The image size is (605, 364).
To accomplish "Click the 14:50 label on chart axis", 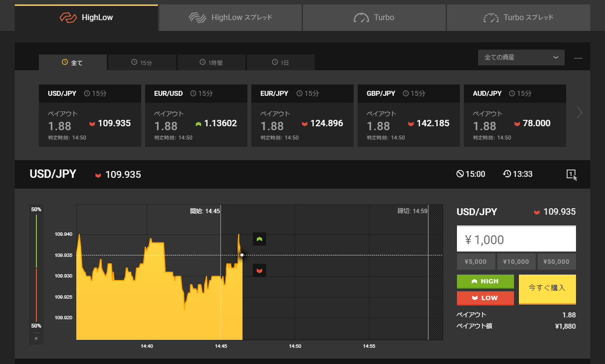I will point(295,346).
